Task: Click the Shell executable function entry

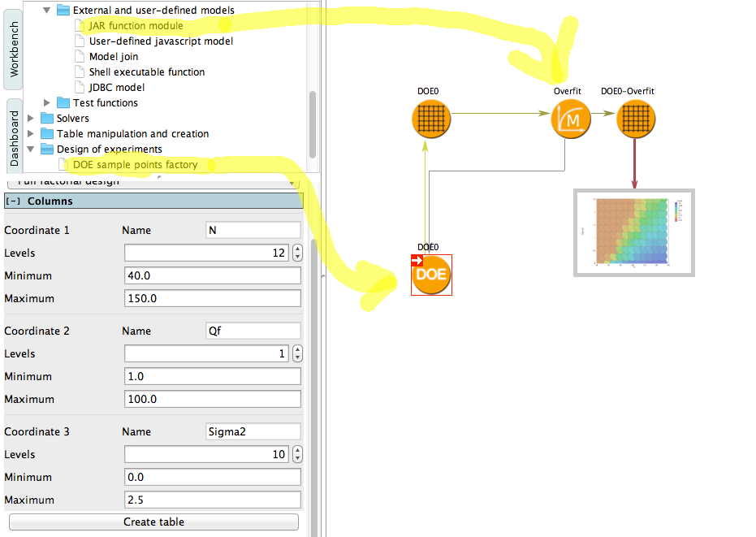Action: point(146,72)
